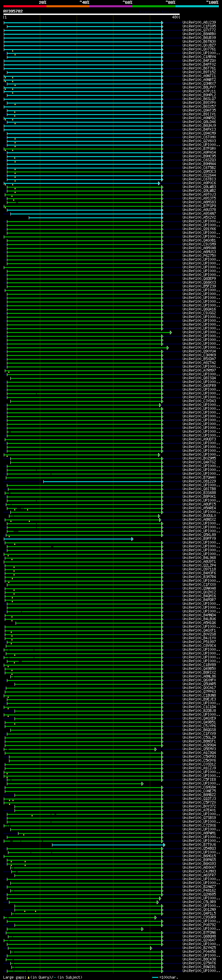Click the =100char. scale legend at bottom
The image size is (222, 980).
pyautogui.click(x=165, y=977)
